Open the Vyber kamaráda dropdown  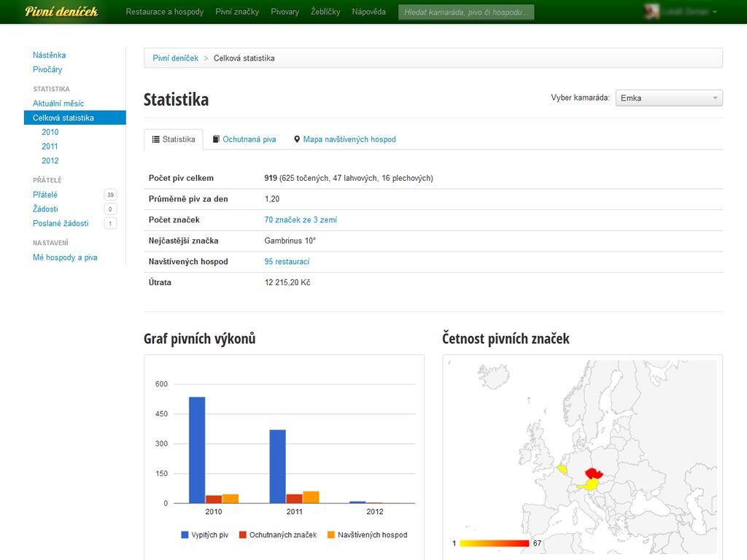point(669,98)
